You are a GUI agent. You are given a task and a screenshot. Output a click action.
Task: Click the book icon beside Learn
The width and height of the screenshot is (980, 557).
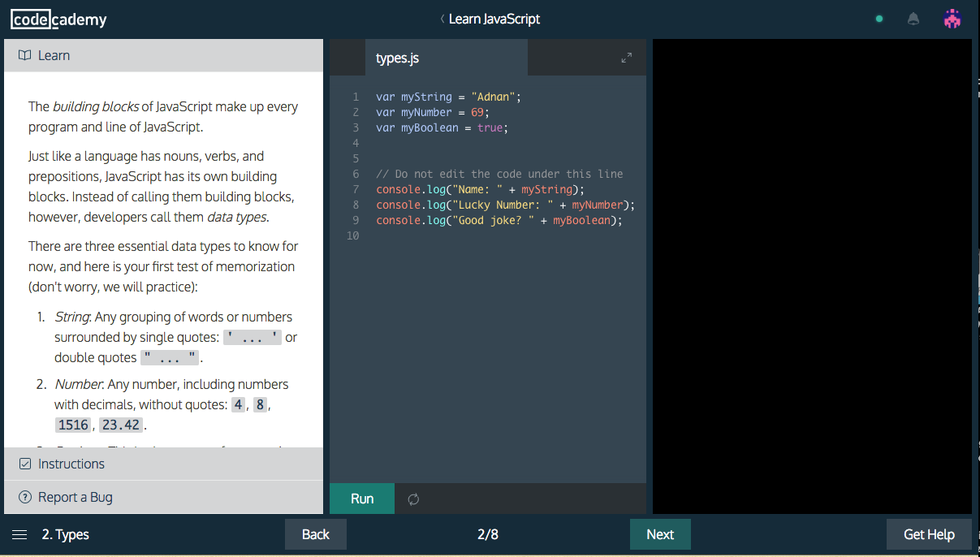click(24, 55)
